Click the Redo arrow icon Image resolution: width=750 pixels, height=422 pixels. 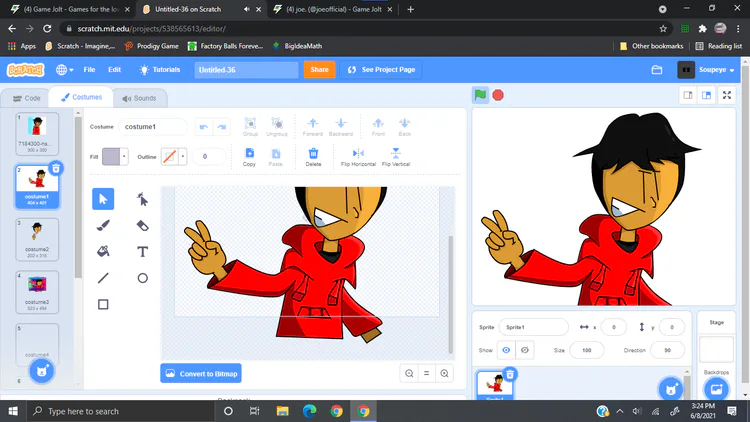[x=221, y=127]
